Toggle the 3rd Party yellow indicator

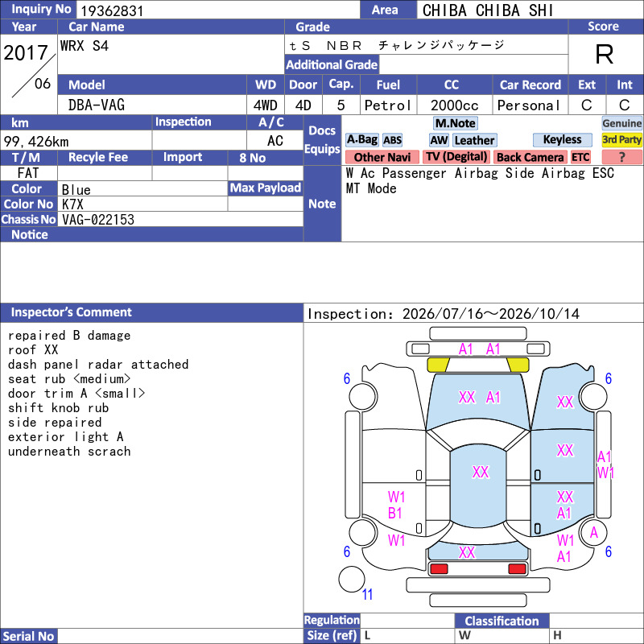click(621, 140)
